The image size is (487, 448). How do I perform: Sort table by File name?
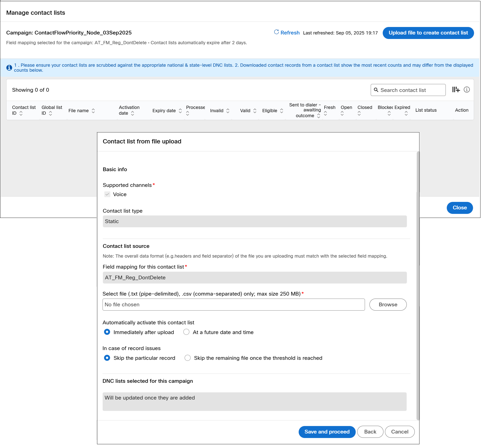pyautogui.click(x=93, y=111)
